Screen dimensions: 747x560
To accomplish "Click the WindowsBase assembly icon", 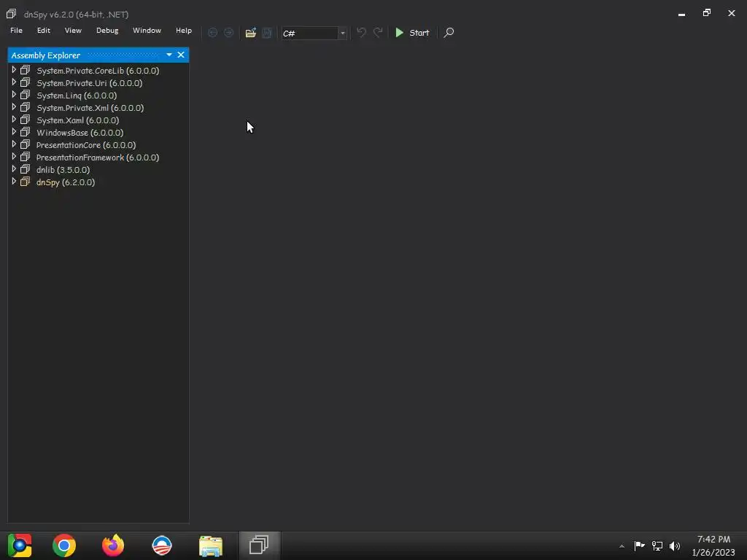I will click(x=26, y=132).
